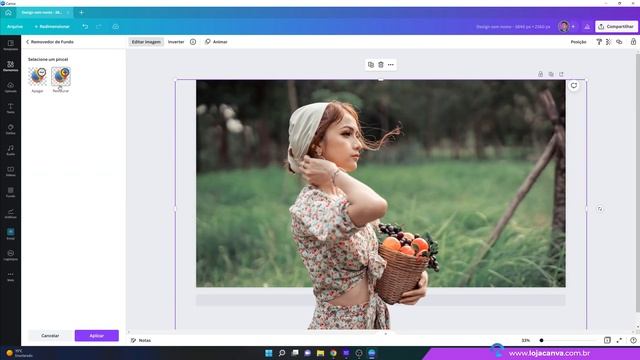Screen dimensions: 640x360
Task: Click the Redimensionar button
Action: 52,27
